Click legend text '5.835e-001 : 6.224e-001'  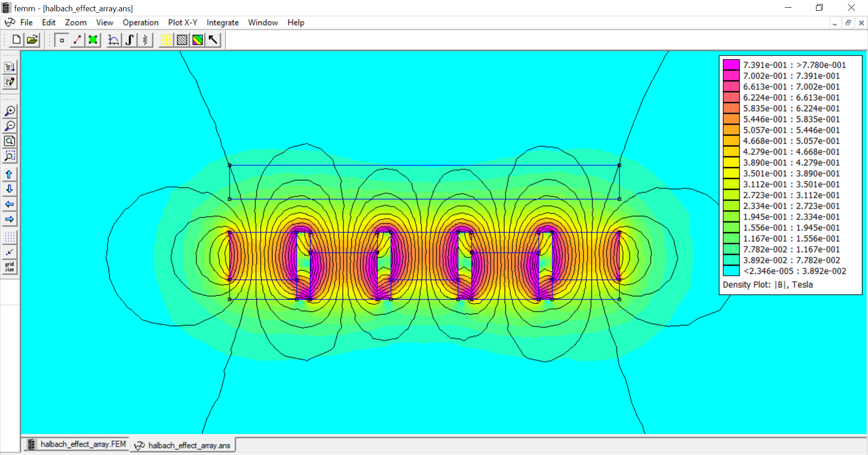tap(791, 108)
